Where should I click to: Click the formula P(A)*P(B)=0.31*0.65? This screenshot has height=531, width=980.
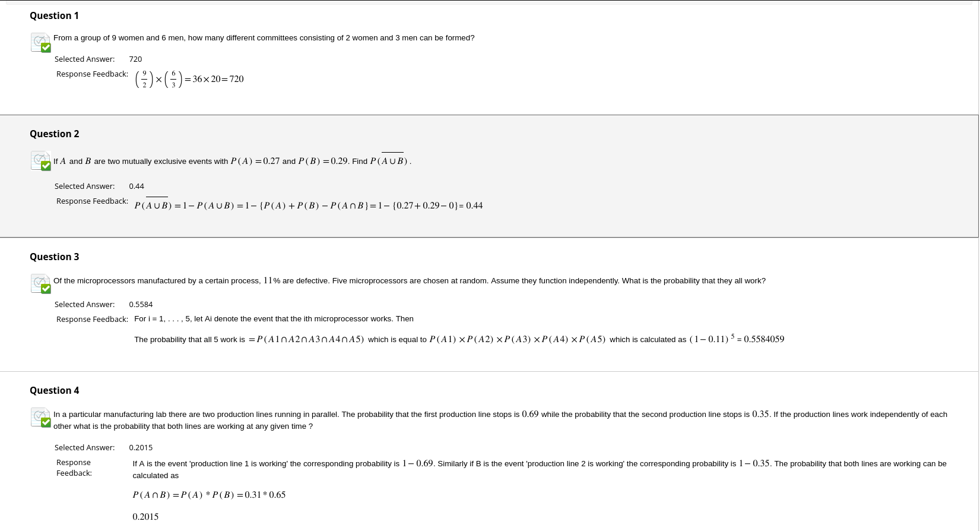click(209, 495)
